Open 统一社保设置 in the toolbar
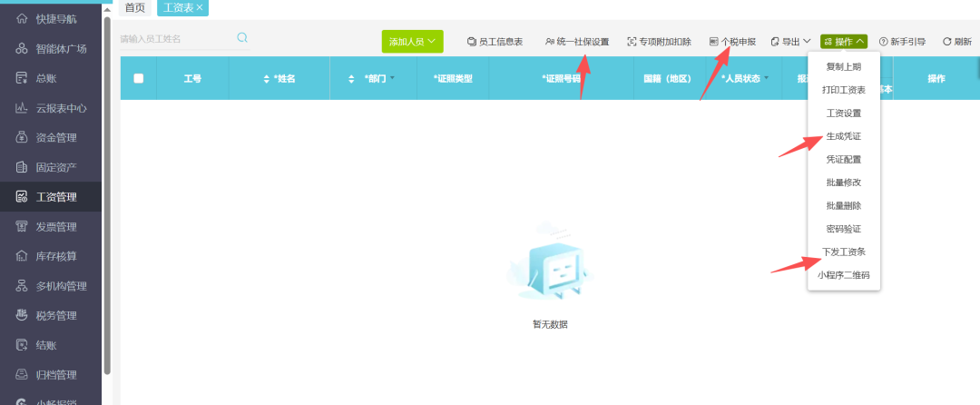 pyautogui.click(x=577, y=42)
